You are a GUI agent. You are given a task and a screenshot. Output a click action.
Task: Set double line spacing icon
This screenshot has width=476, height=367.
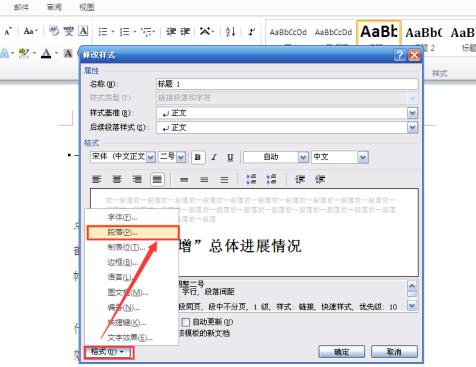(x=224, y=180)
